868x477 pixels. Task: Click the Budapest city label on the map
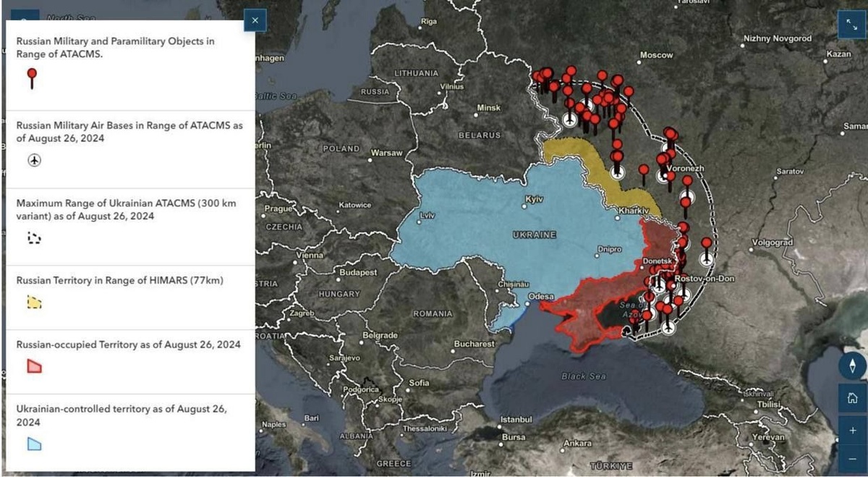point(358,273)
